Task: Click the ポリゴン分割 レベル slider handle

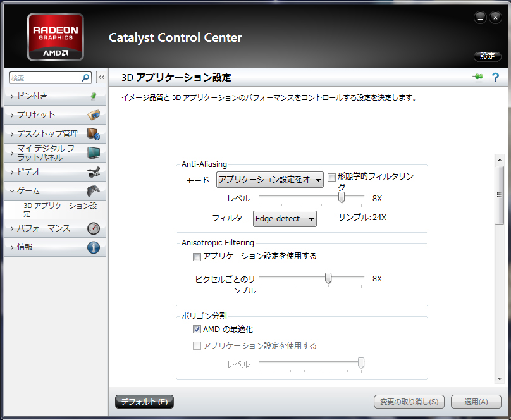Action: 361,362
